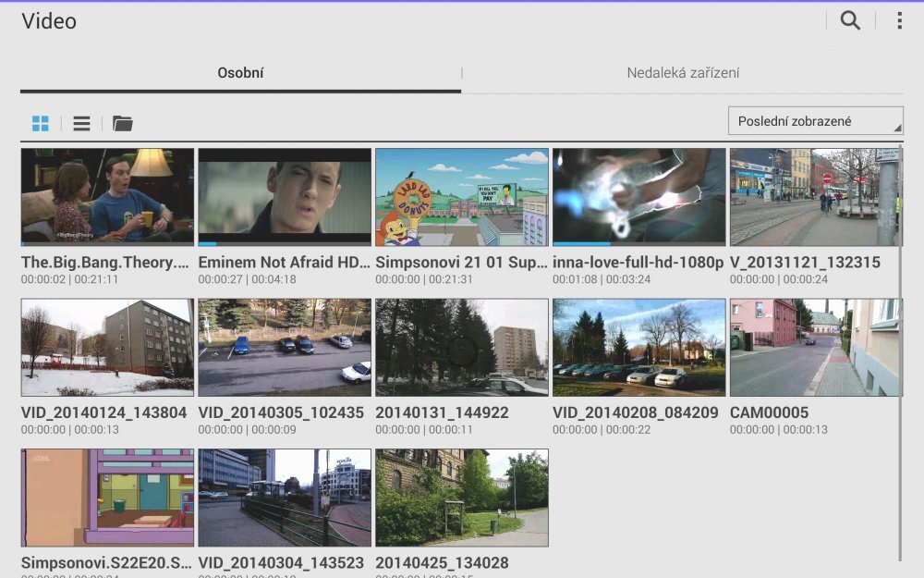924x578 pixels.
Task: Switch to grid view layout
Action: 40,122
